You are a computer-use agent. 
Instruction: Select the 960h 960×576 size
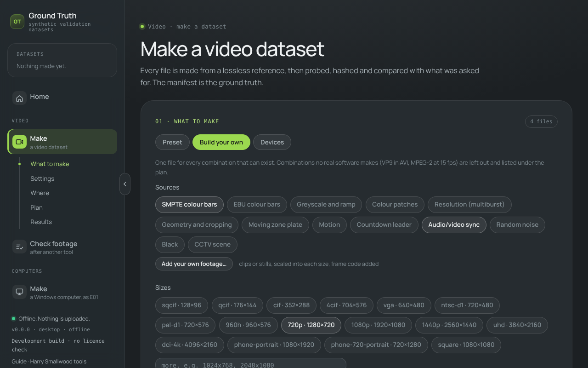point(249,325)
